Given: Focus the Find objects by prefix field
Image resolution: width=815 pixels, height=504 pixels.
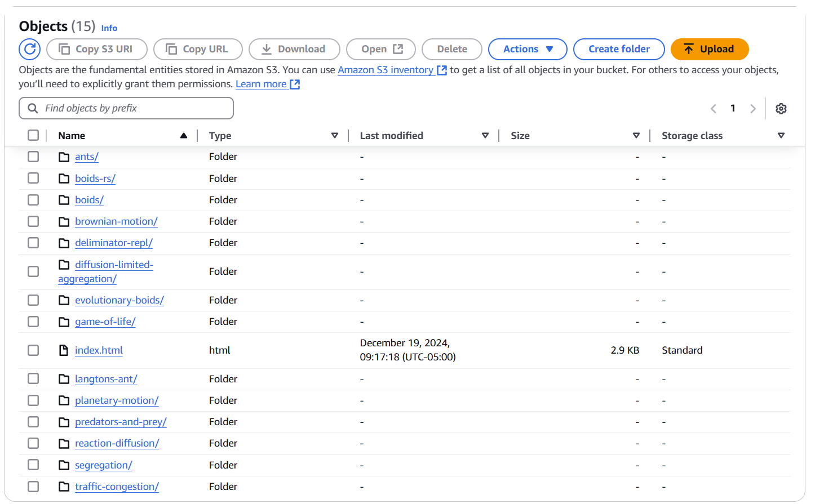Looking at the screenshot, I should [x=126, y=108].
